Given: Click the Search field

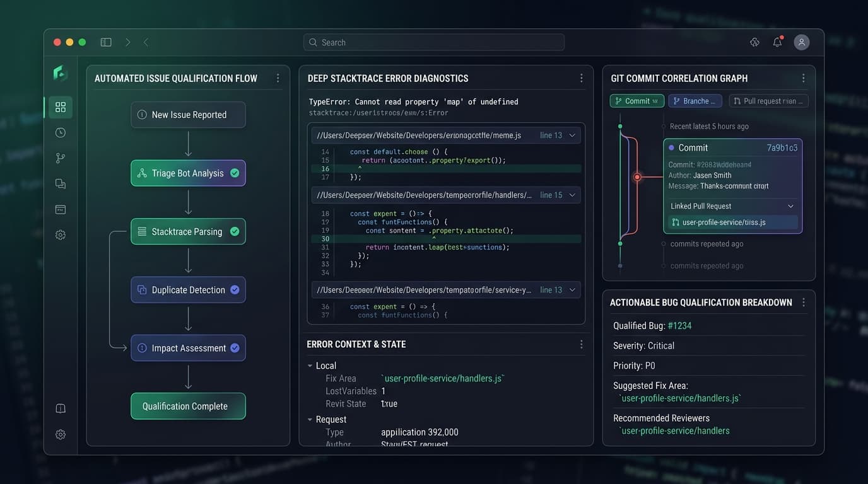Looking at the screenshot, I should click(434, 42).
